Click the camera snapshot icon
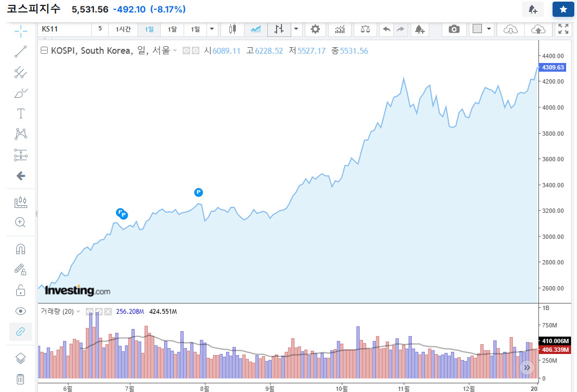Screen dimensions: 577x392 [x=454, y=29]
